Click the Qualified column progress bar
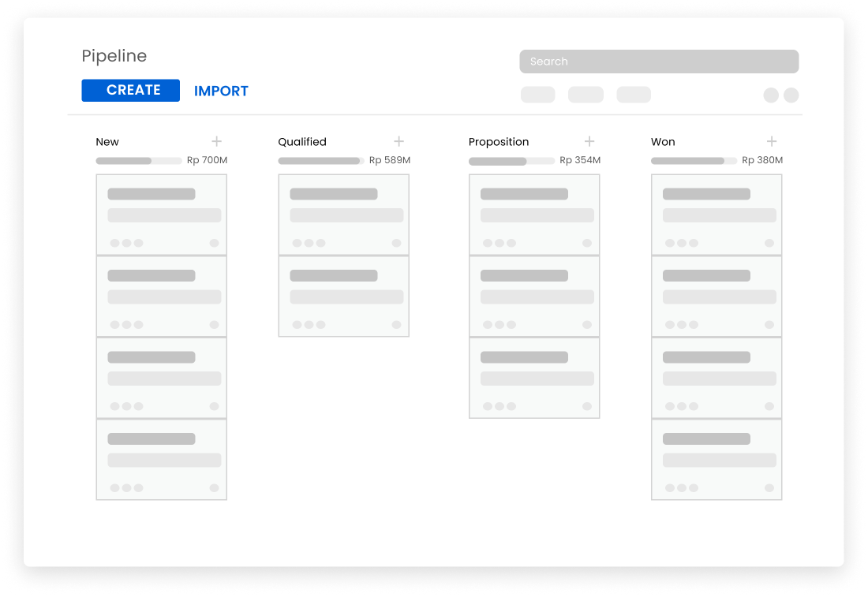Screen dimensions: 868x597 321,161
